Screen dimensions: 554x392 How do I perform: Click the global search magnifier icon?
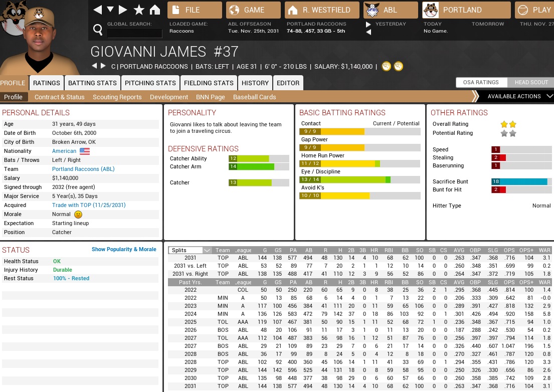tap(98, 31)
